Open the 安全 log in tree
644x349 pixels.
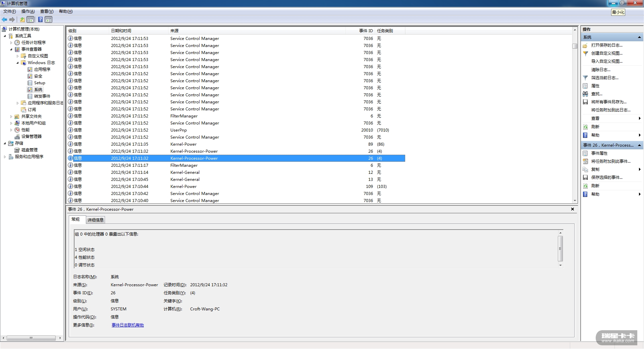[x=38, y=76]
